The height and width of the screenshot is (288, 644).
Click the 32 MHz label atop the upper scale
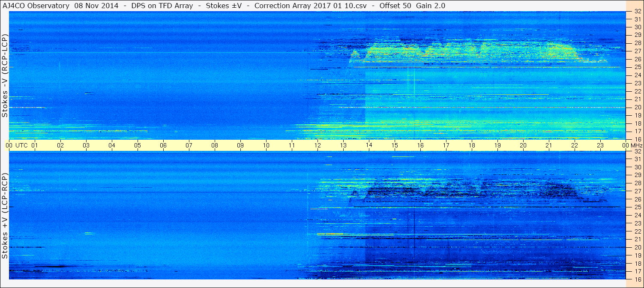click(x=637, y=12)
